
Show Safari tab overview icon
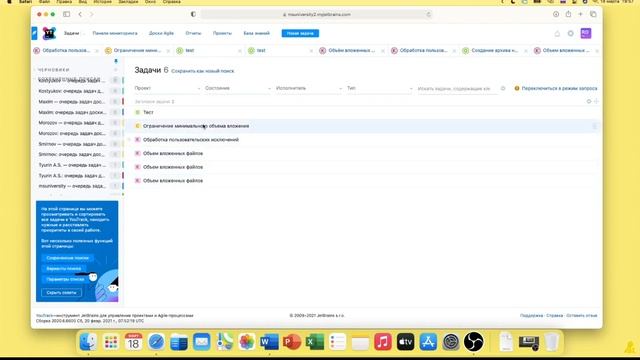pos(593,14)
